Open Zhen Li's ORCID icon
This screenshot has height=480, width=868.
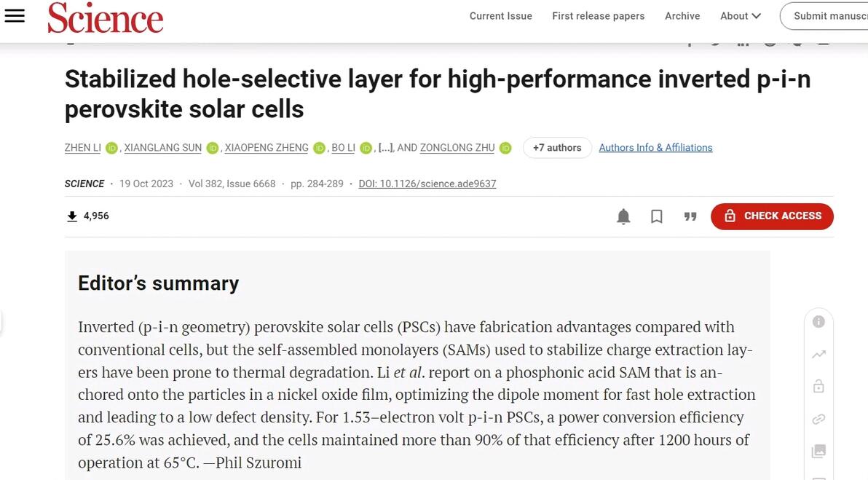(x=111, y=148)
